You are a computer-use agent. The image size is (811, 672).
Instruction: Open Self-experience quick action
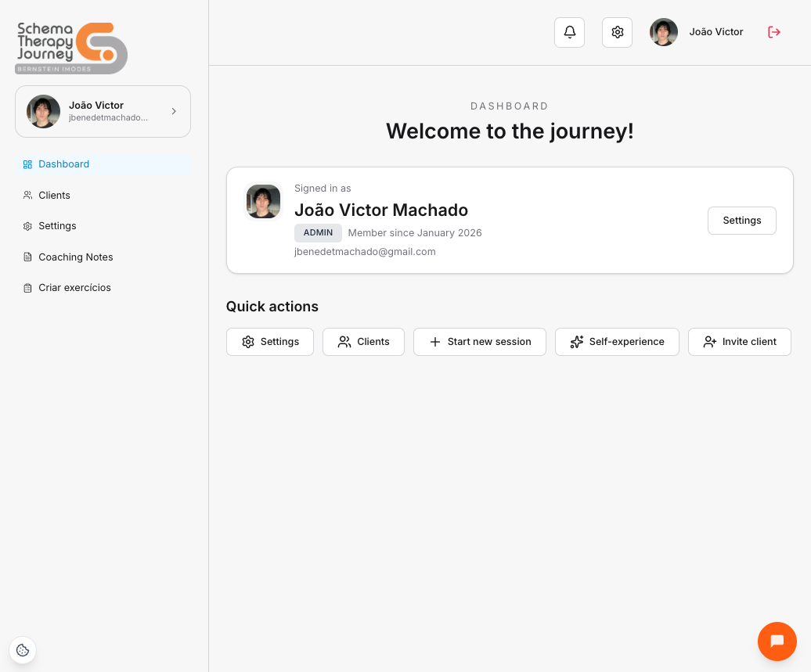pyautogui.click(x=617, y=342)
